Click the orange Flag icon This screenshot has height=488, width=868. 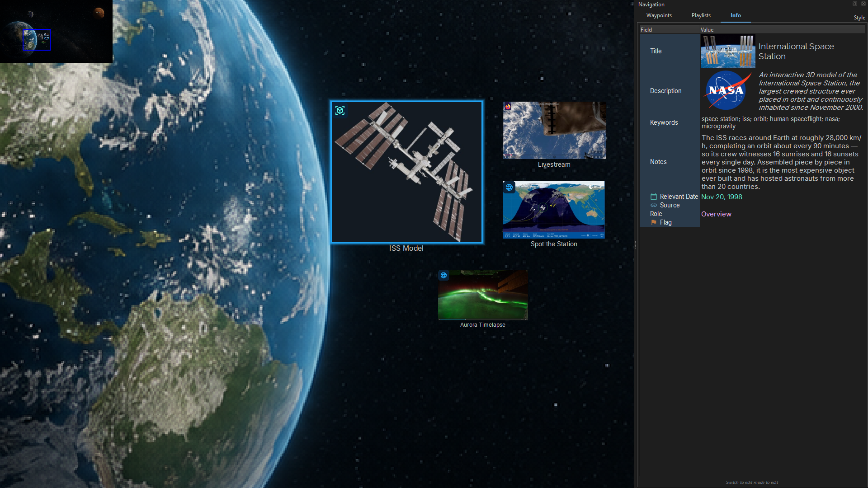[x=654, y=222]
